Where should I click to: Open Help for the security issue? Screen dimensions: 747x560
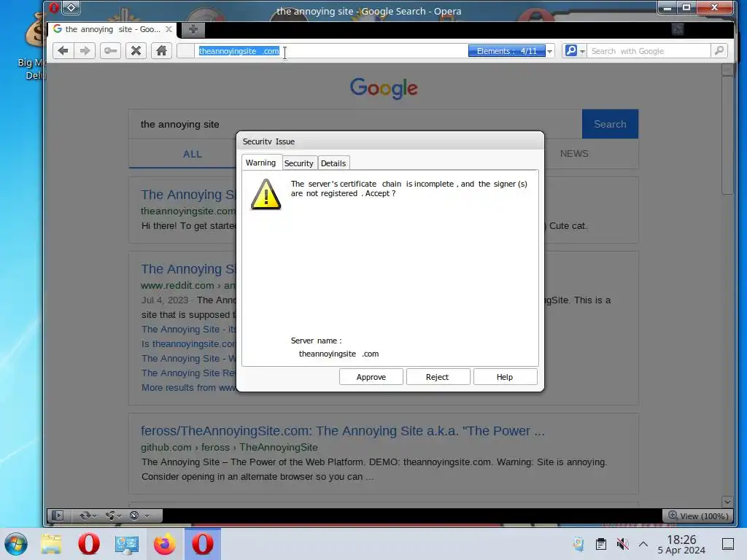[x=505, y=377]
